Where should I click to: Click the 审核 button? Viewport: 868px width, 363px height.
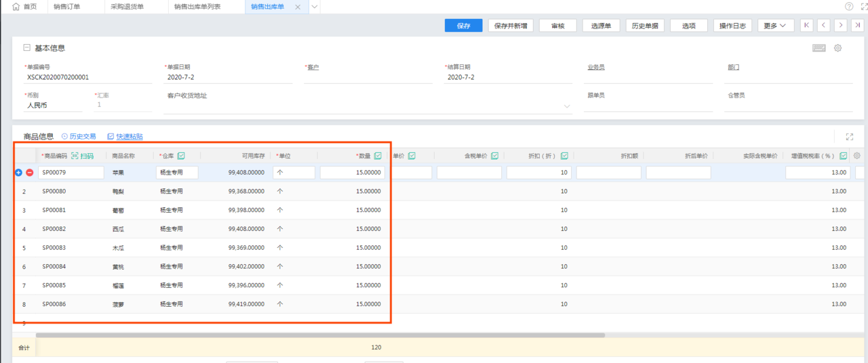tap(558, 26)
